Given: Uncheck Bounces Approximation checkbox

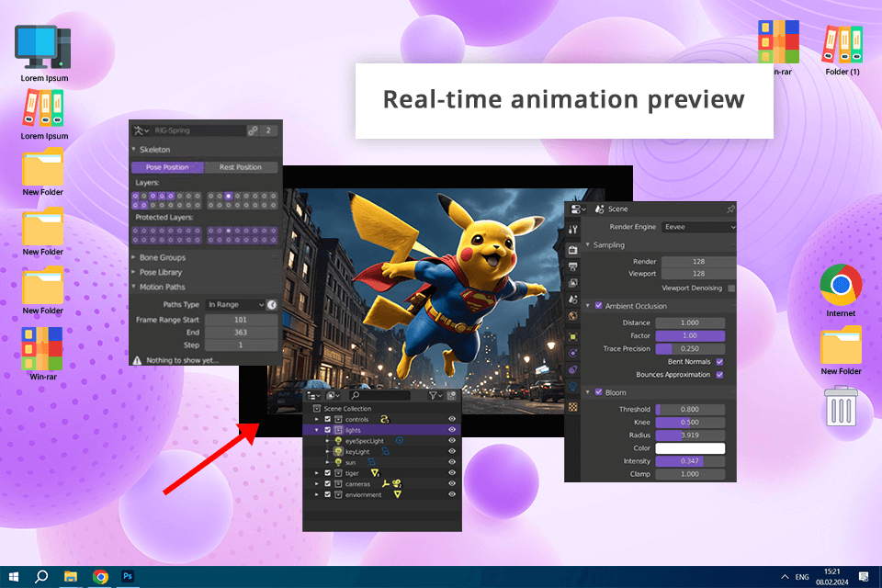Looking at the screenshot, I should click(x=719, y=375).
